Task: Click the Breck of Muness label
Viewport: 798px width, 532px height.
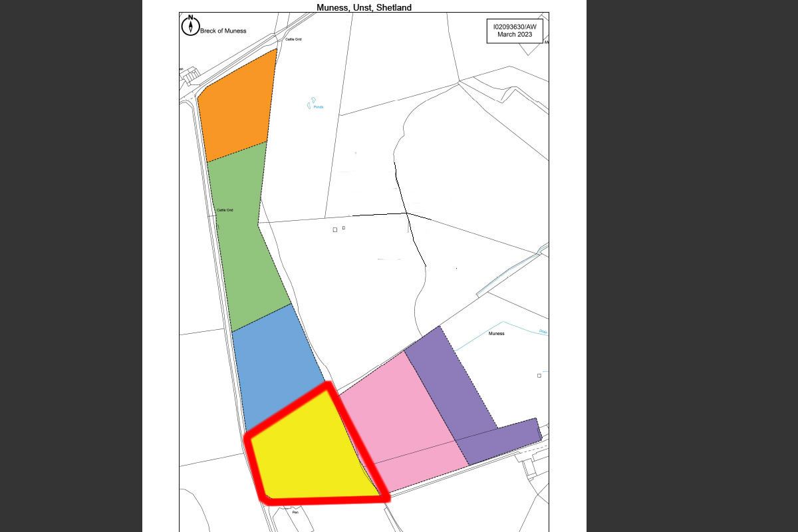Action: pos(223,31)
